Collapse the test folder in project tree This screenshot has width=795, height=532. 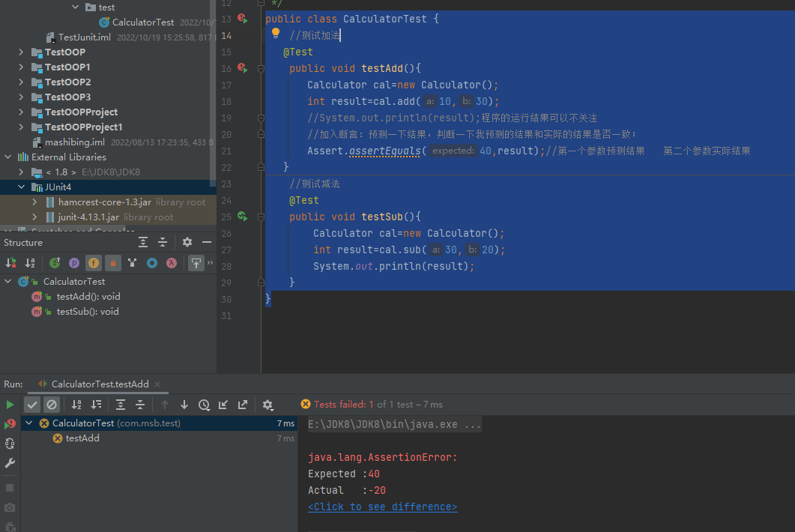pyautogui.click(x=75, y=7)
